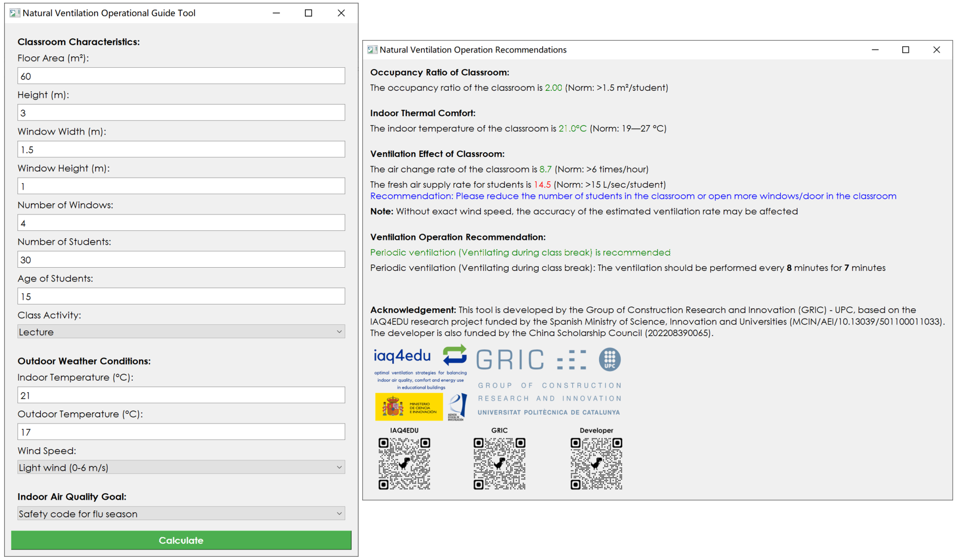Click the iaq4edu project logo
959x560 pixels.
402,359
